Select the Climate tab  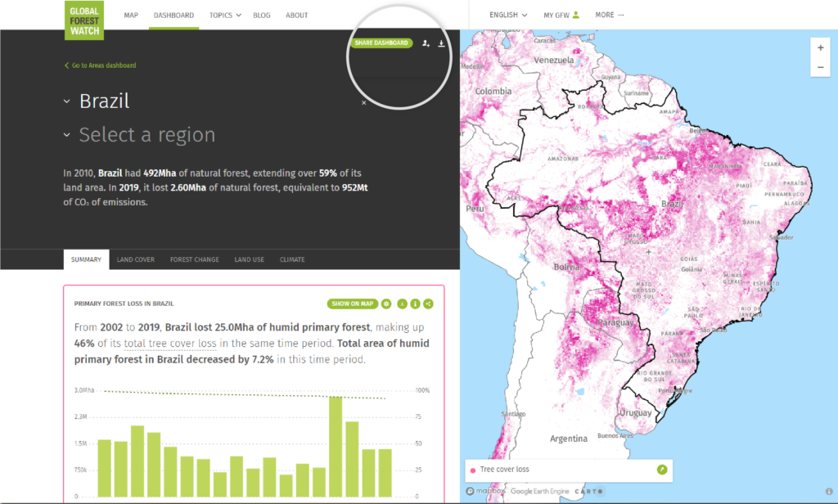point(292,259)
